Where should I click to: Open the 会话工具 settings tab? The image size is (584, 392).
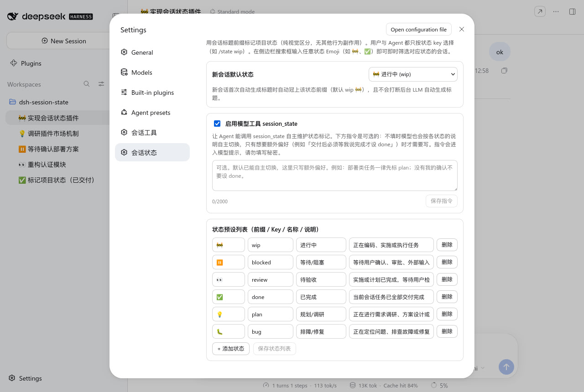click(x=152, y=133)
